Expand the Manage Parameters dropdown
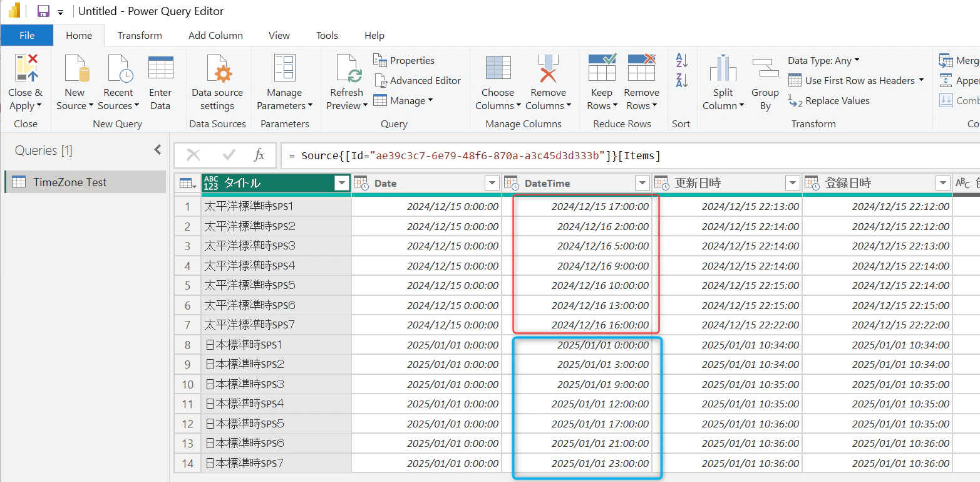 pos(310,106)
